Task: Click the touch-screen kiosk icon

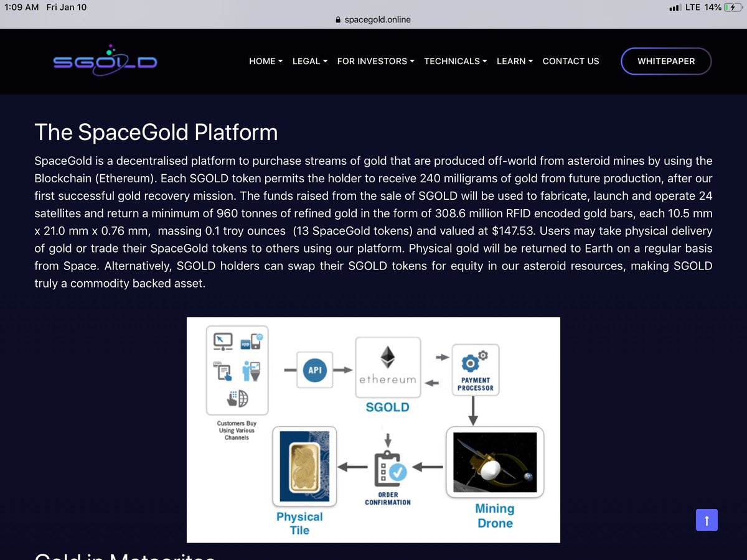Action: click(223, 371)
